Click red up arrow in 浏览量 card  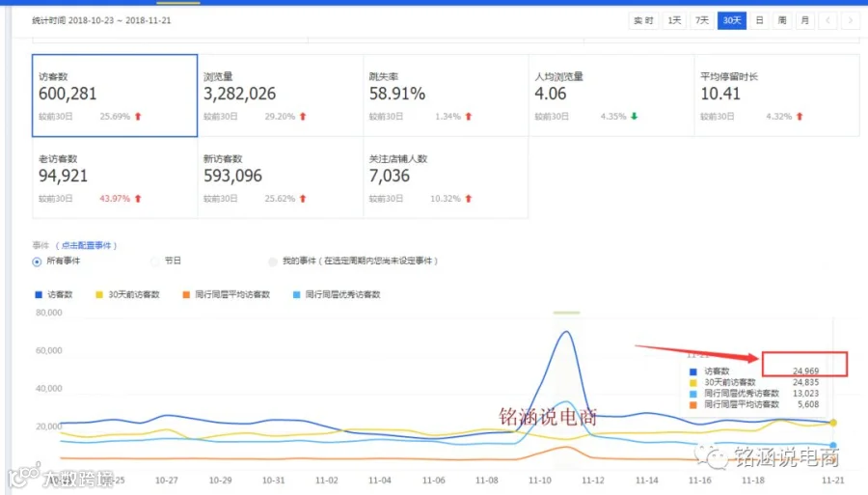[x=303, y=117]
